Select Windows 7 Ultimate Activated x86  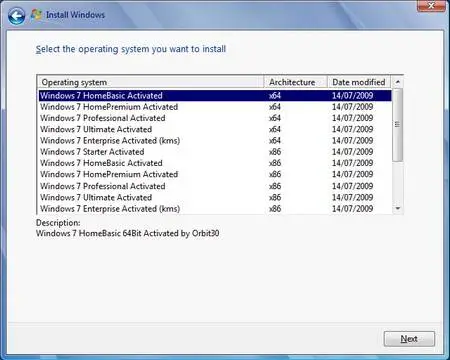click(x=215, y=198)
